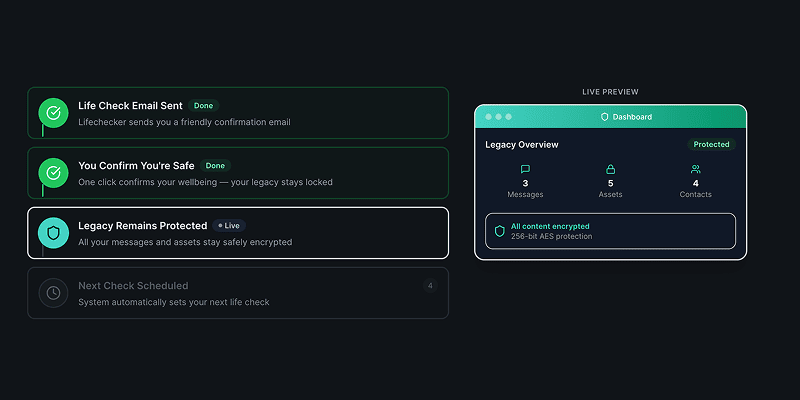This screenshot has width=800, height=400.
Task: Click the clock icon beside Next Check Scheduled
Action: click(x=53, y=293)
